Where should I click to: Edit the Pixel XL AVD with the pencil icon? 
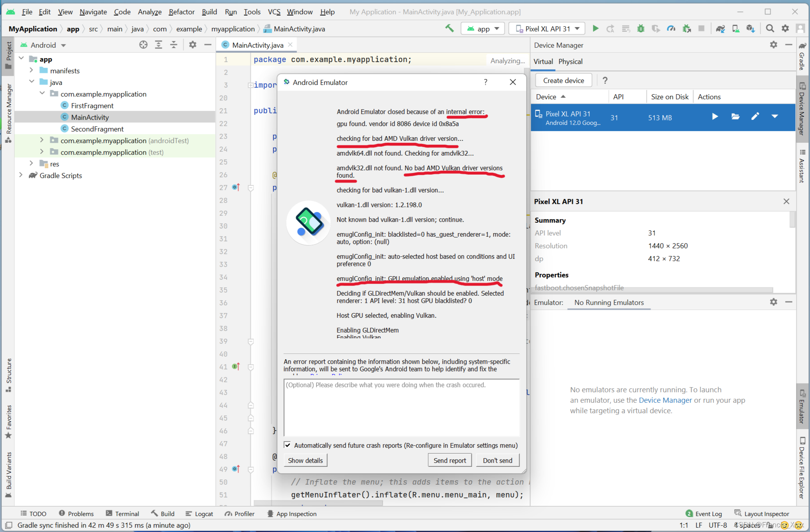pos(755,116)
